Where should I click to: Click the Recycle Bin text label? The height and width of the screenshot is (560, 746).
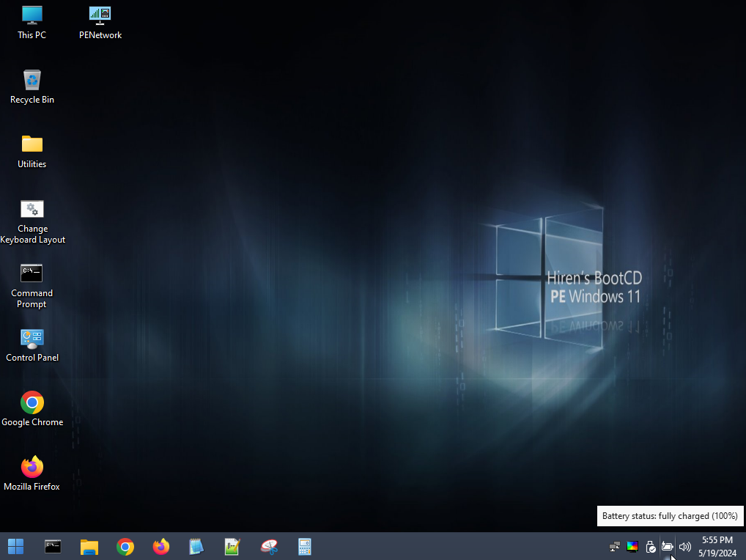32,100
